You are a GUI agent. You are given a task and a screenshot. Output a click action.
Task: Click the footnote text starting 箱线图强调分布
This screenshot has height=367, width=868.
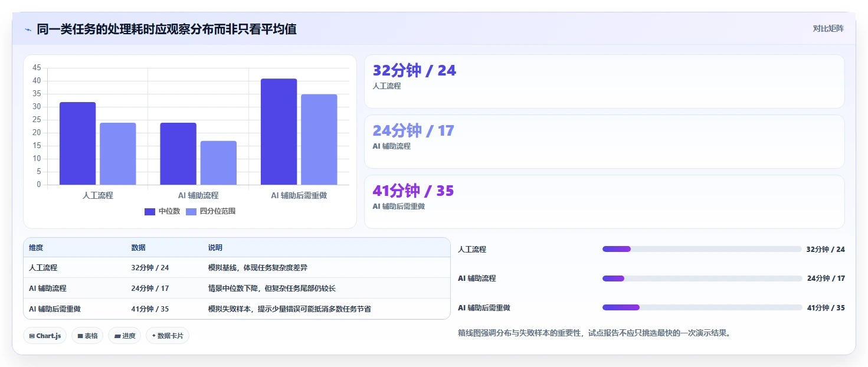(595, 333)
